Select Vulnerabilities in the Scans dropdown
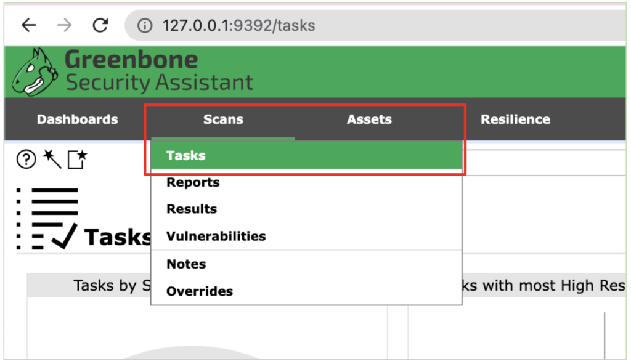Screen dimensions: 631x364 [306, 236]
